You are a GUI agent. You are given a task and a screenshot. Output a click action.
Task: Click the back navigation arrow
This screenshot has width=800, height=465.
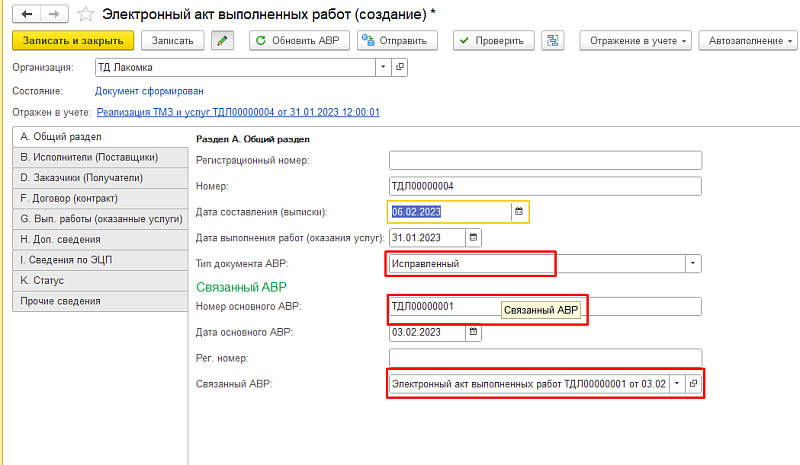26,14
